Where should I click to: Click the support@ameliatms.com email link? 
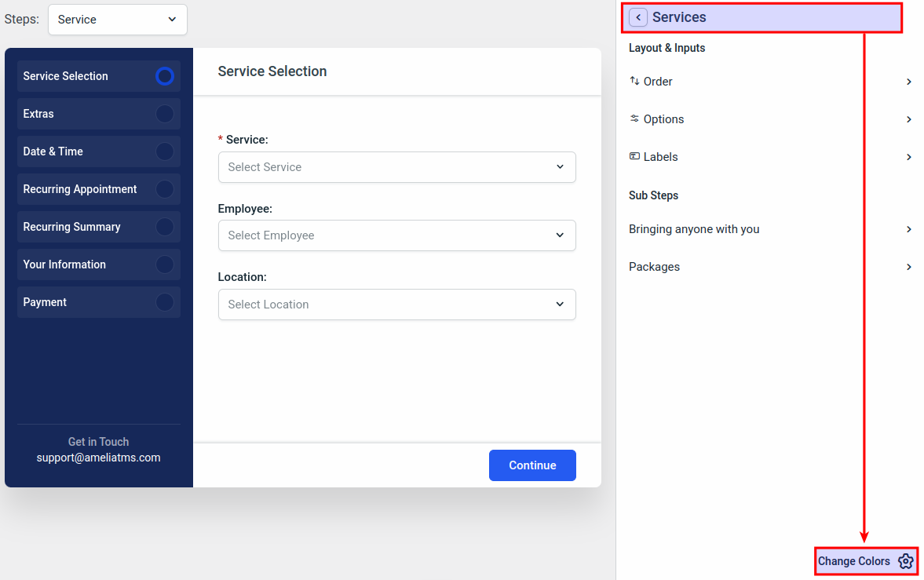(x=98, y=458)
